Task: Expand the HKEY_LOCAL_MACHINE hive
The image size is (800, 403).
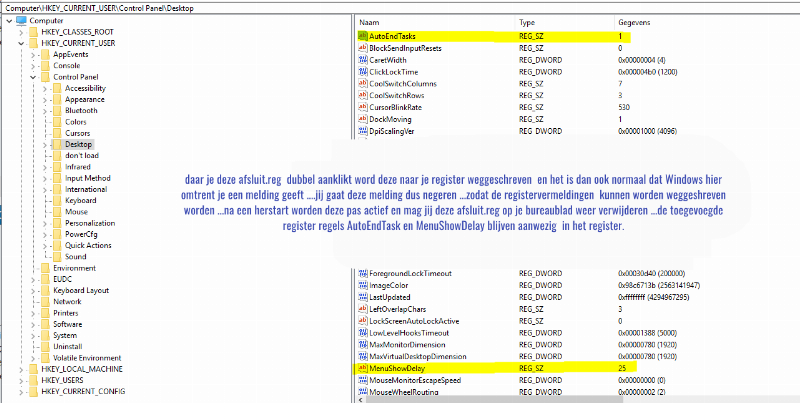Action: (x=20, y=368)
